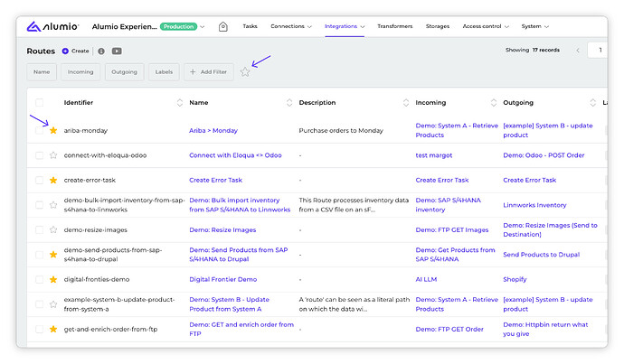624x364 pixels.
Task: Expand the Production environment dropdown
Action: (203, 26)
